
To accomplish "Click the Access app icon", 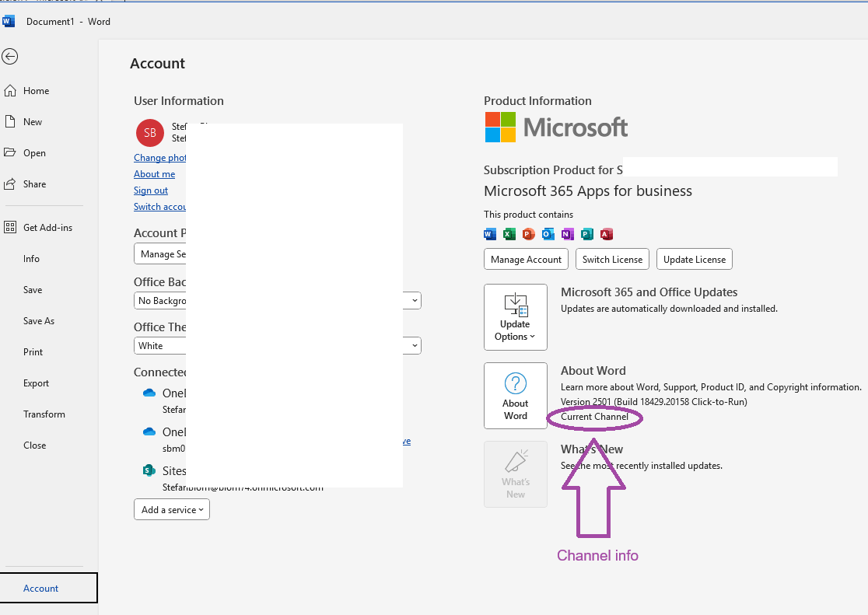I will [x=607, y=234].
